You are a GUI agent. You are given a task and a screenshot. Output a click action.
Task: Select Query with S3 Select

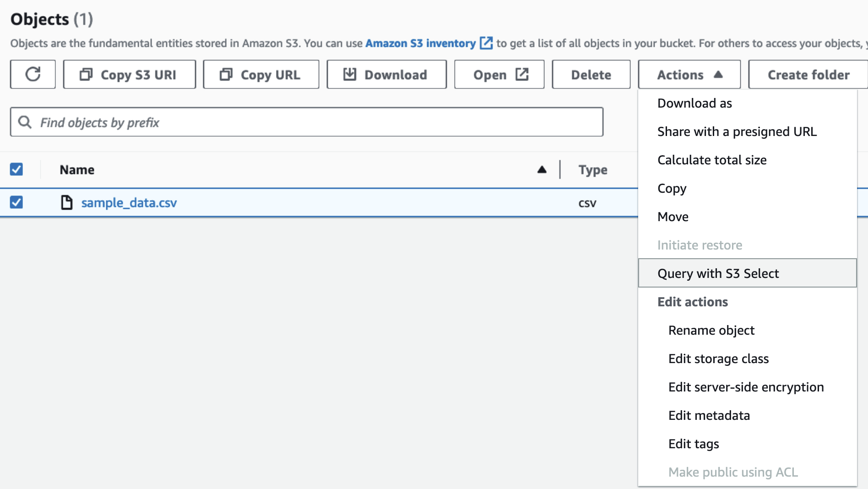pyautogui.click(x=748, y=273)
